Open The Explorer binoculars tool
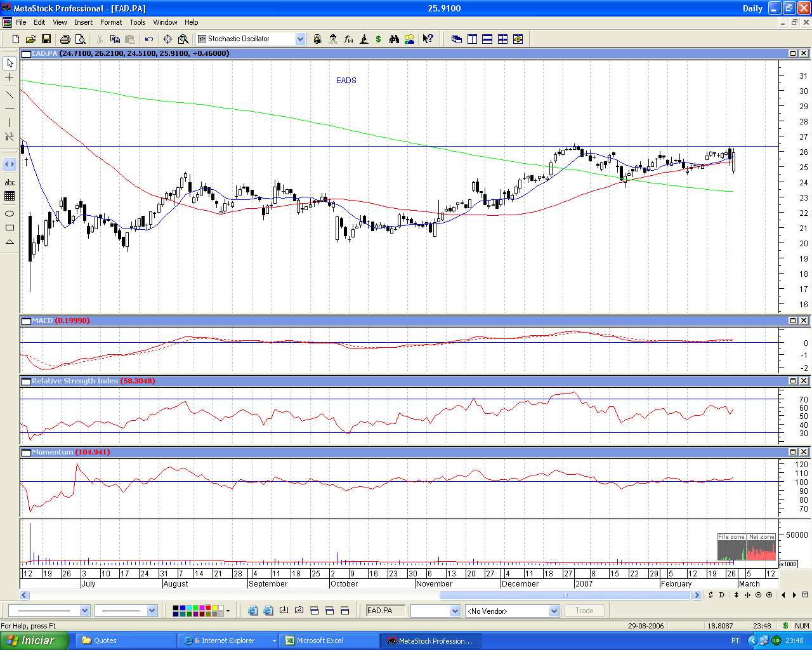 394,39
